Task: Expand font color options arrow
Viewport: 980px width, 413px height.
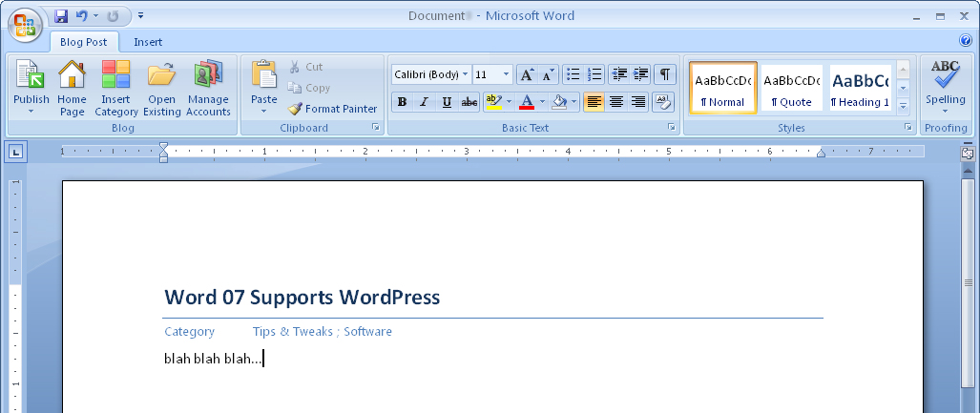Action: 542,102
